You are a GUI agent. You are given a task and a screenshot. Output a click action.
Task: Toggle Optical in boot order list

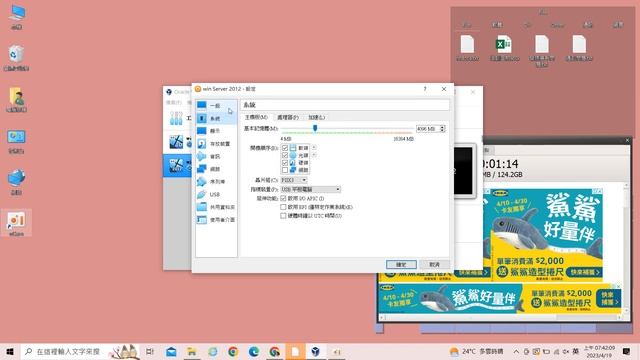click(x=285, y=155)
